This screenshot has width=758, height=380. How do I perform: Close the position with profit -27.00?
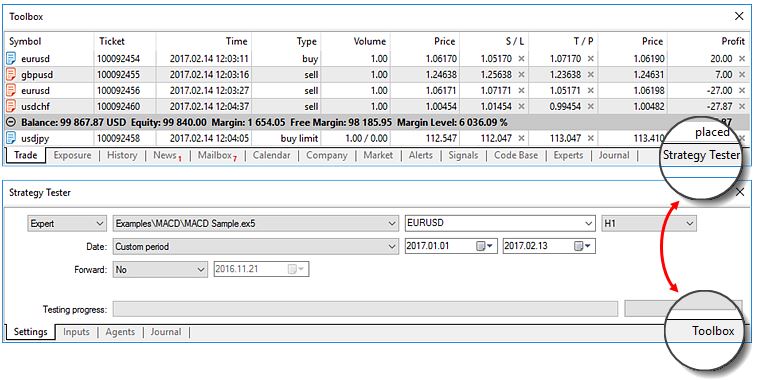click(742, 90)
